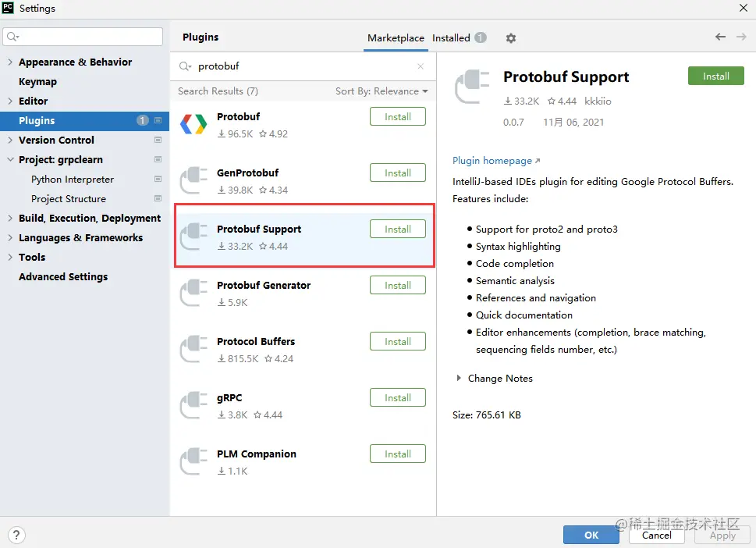Screen dimensions: 756x548
Task: Click the settings search magnifier icon
Action: pos(13,37)
